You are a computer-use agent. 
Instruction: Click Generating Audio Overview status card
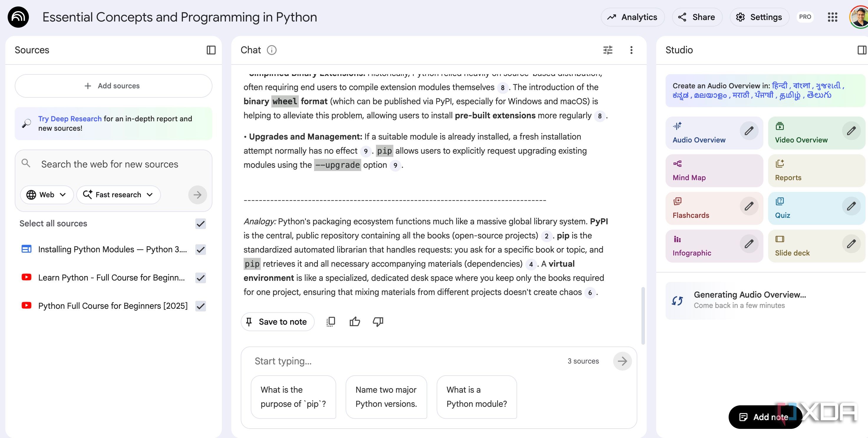pyautogui.click(x=765, y=301)
